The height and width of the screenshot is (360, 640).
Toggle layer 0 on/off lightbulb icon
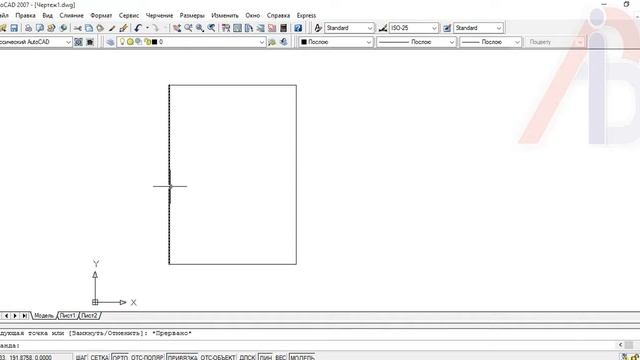[122, 42]
